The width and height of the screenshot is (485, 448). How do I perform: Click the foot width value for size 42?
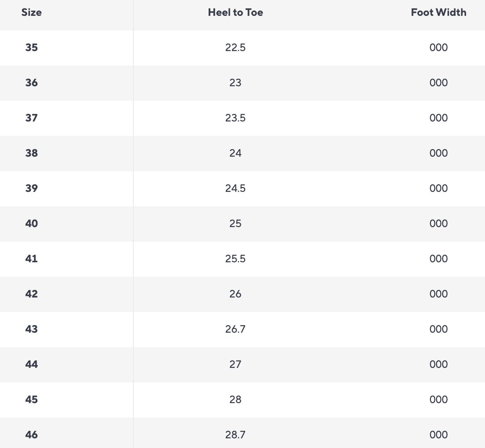point(438,294)
